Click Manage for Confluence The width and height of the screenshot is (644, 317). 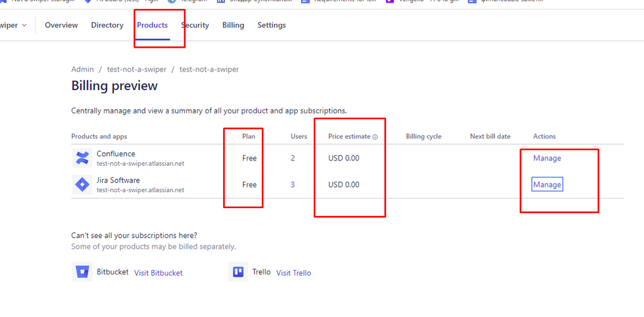tap(547, 158)
